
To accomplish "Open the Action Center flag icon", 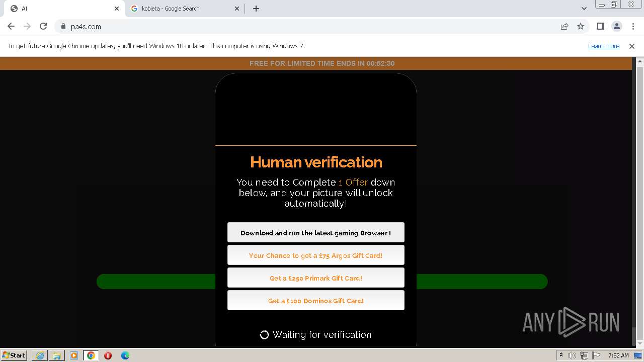I will [x=595, y=355].
